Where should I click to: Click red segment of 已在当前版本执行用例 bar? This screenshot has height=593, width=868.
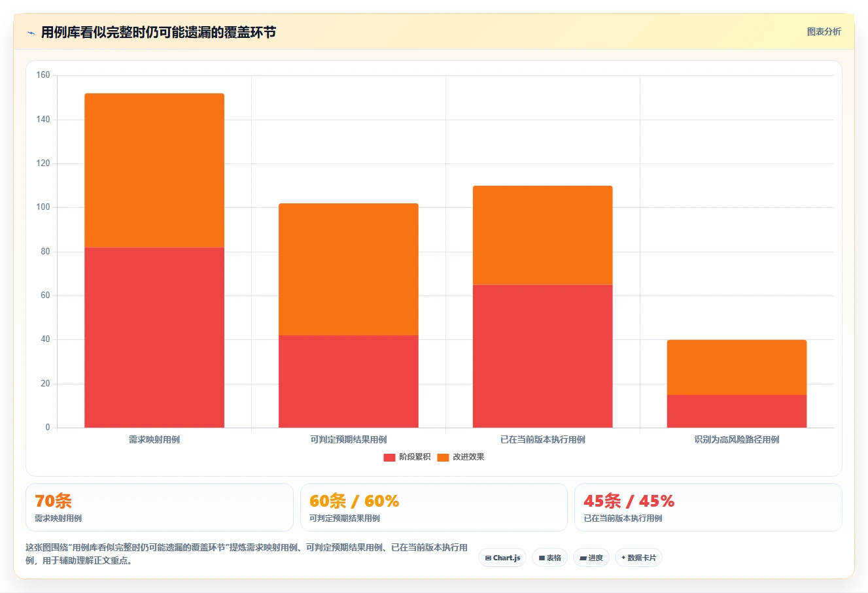click(543, 356)
